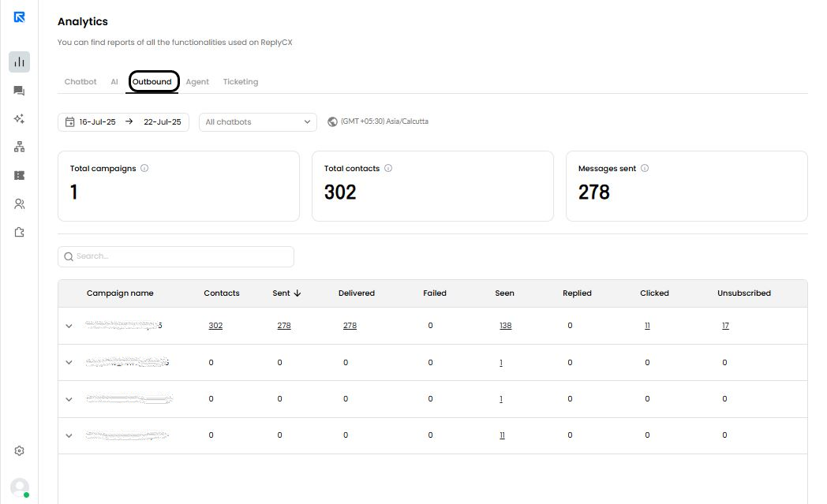Click the Failed column header

[x=435, y=293]
